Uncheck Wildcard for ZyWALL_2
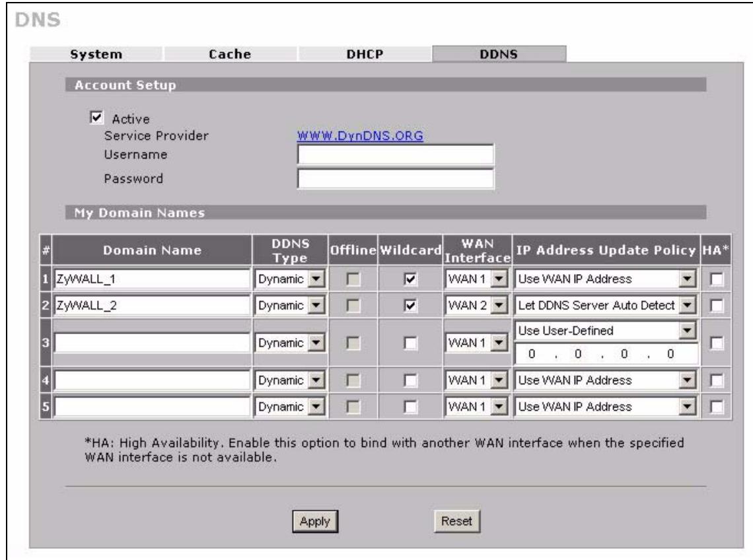 point(410,306)
